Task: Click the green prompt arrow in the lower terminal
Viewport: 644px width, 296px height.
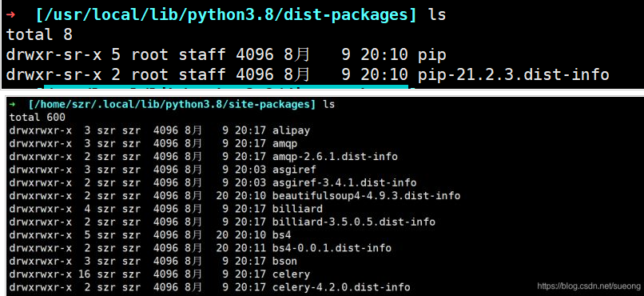Action: 13,105
